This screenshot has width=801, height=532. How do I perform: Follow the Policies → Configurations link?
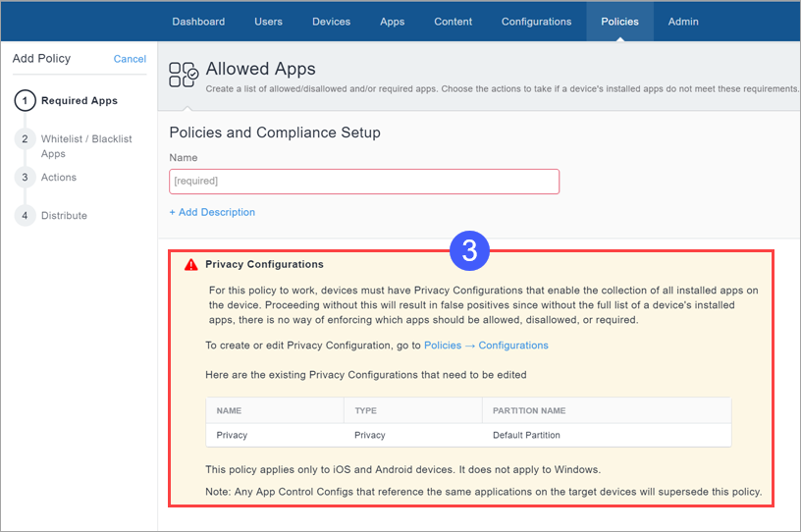pyautogui.click(x=486, y=346)
